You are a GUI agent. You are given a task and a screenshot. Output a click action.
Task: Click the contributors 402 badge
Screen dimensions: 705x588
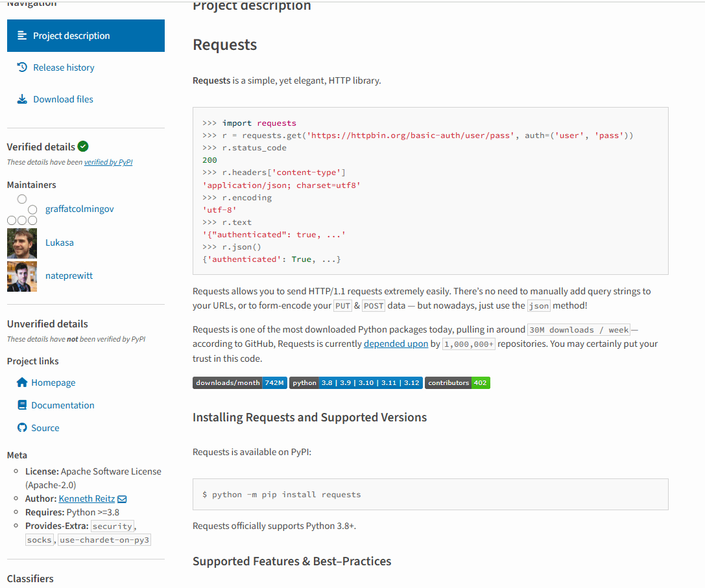[457, 383]
